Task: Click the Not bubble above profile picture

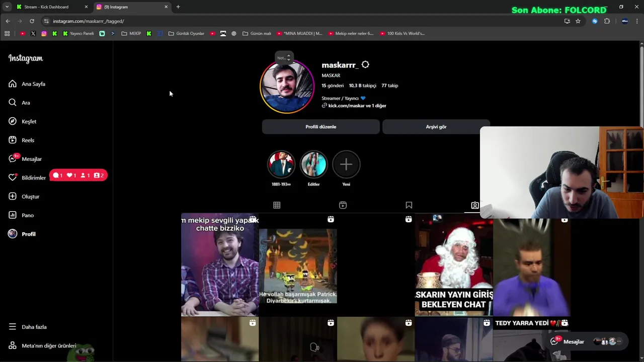Action: 284,58
